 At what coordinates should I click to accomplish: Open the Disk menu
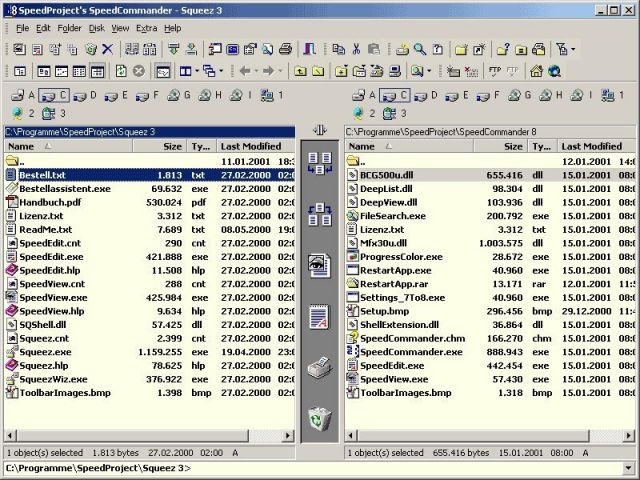[x=97, y=28]
